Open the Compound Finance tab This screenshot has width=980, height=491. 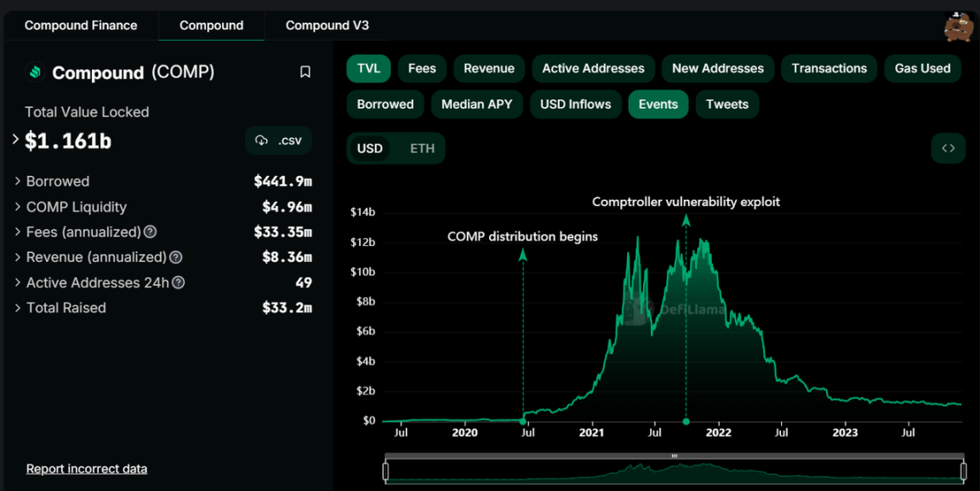pos(81,26)
